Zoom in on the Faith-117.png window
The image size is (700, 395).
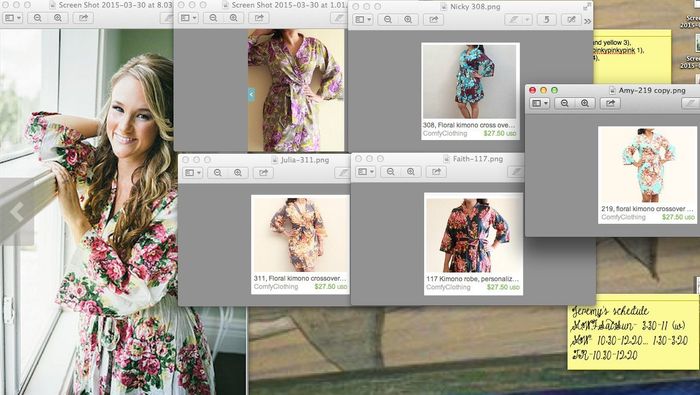click(x=411, y=172)
